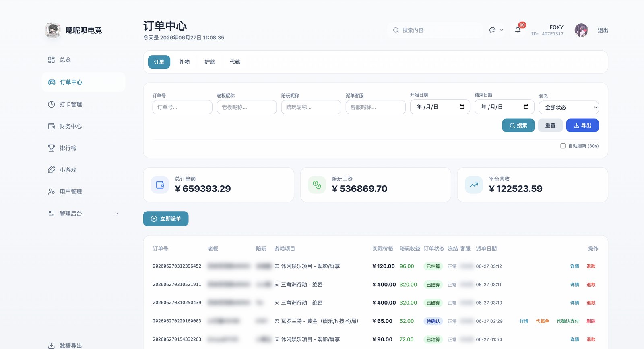Toggle the 自动刷新 (30s) checkbox

coord(563,146)
